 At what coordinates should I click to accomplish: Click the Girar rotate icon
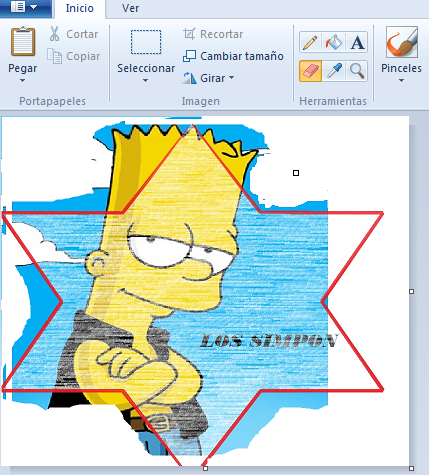(x=190, y=78)
